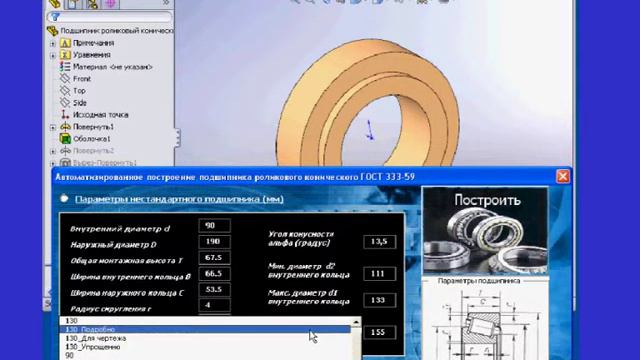
Task: Expand the Повернуть1 feature node
Action: click(x=53, y=127)
